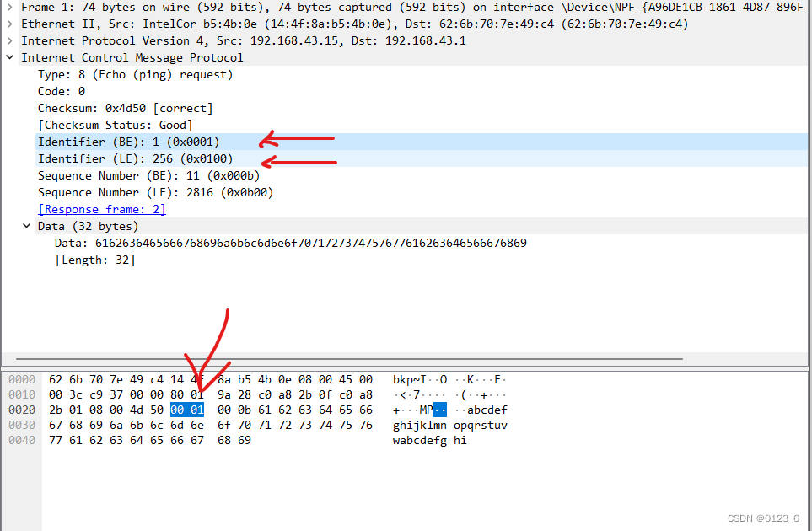Screen dimensions: 812x531
Task: Select the Code: 0 field
Action: [x=61, y=91]
